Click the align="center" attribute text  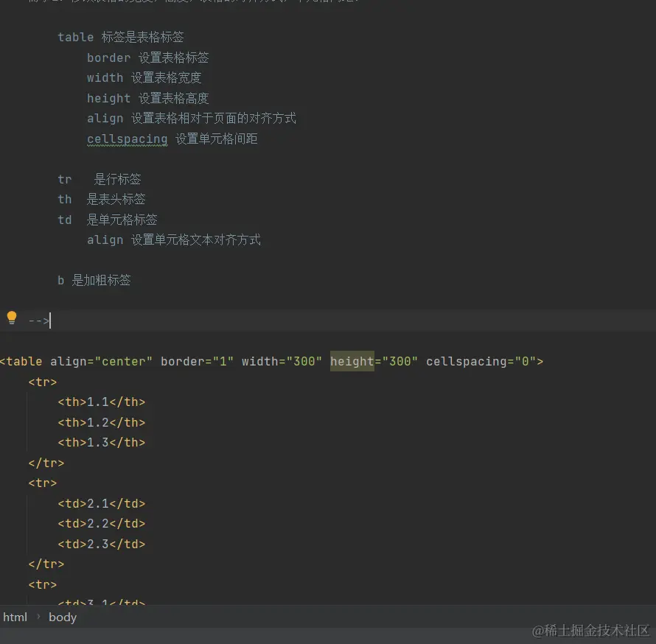tap(101, 361)
